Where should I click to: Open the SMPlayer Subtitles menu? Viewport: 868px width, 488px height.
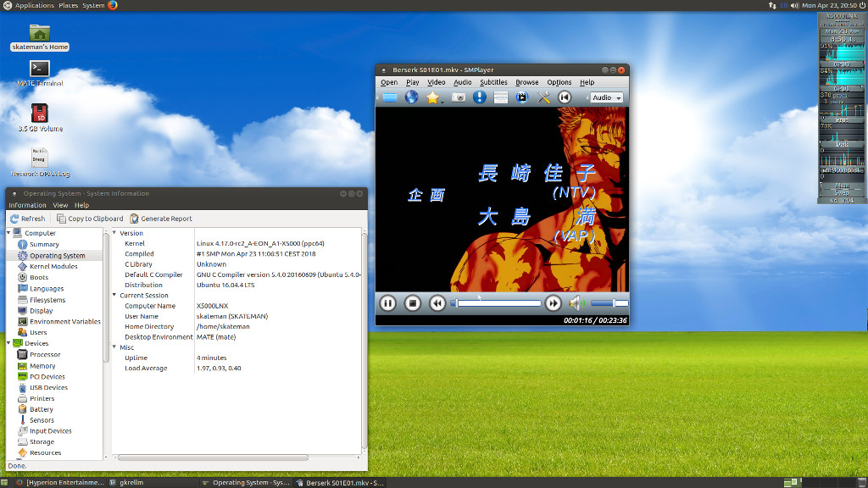tap(493, 82)
